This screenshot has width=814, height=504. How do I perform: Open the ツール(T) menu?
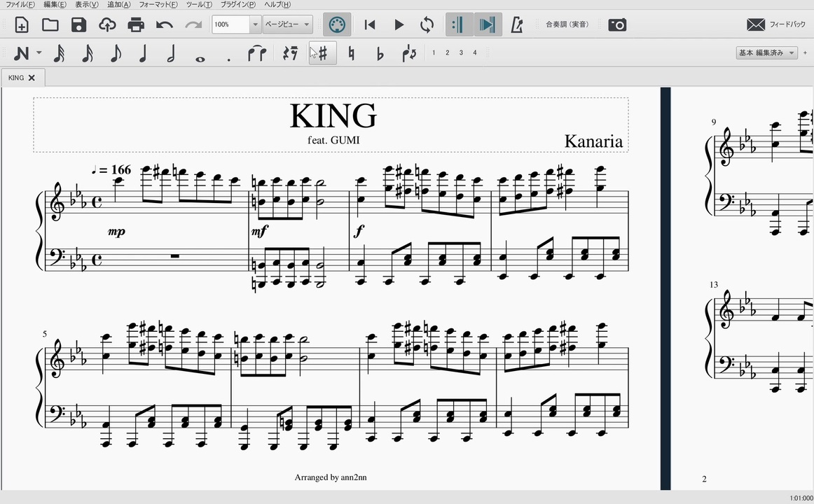tap(199, 5)
